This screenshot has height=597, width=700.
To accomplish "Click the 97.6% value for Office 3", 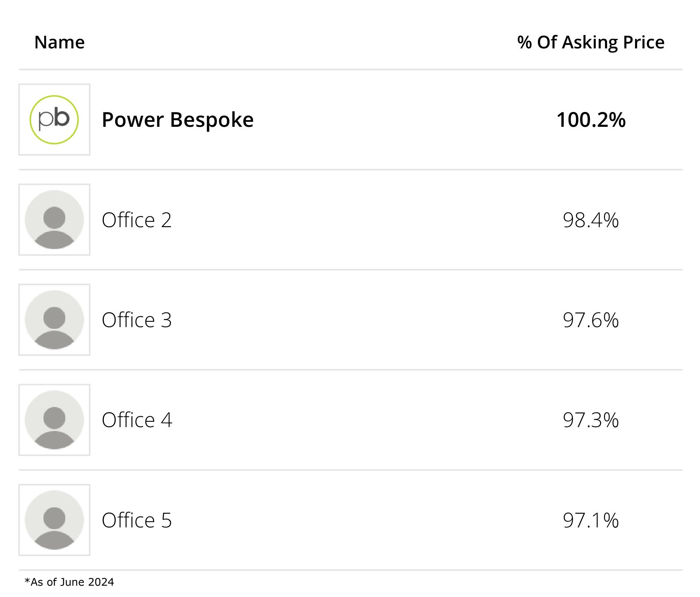I will 591,320.
